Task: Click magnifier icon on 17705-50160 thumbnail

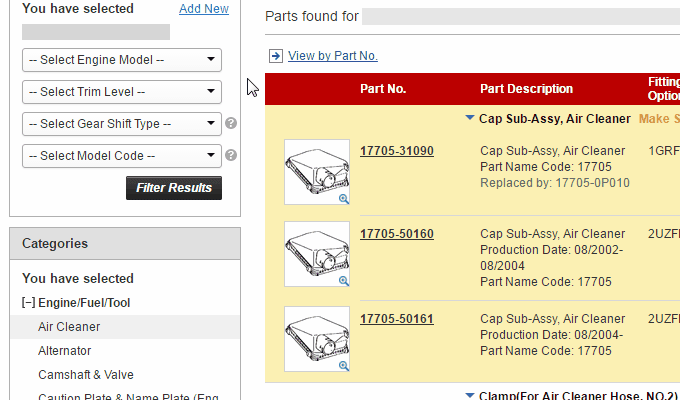Action: [x=344, y=281]
